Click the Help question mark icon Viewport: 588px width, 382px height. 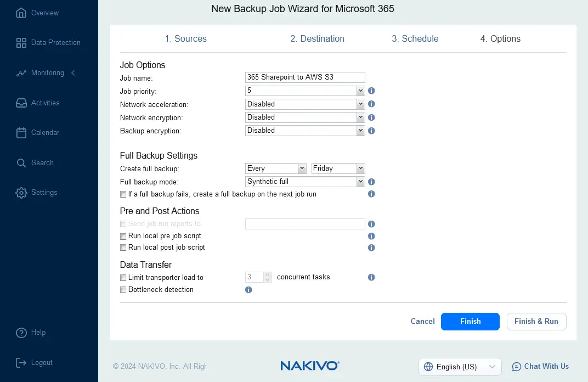click(x=21, y=333)
